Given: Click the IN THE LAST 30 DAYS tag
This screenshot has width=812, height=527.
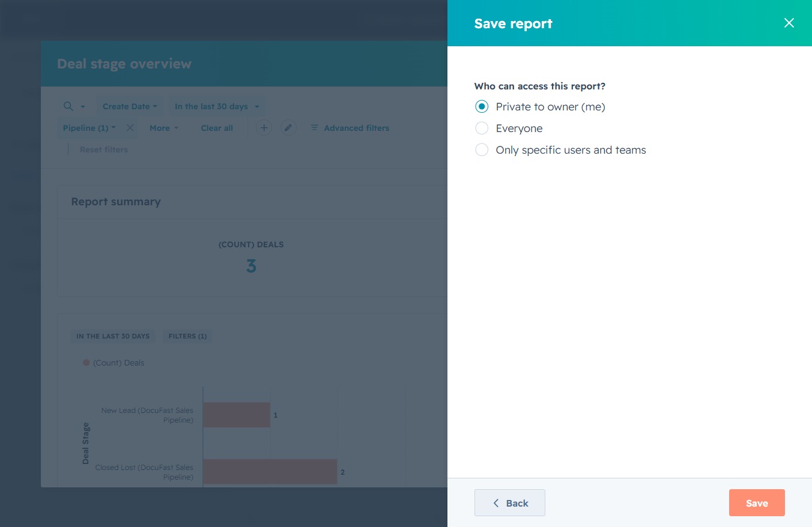Looking at the screenshot, I should 113,336.
